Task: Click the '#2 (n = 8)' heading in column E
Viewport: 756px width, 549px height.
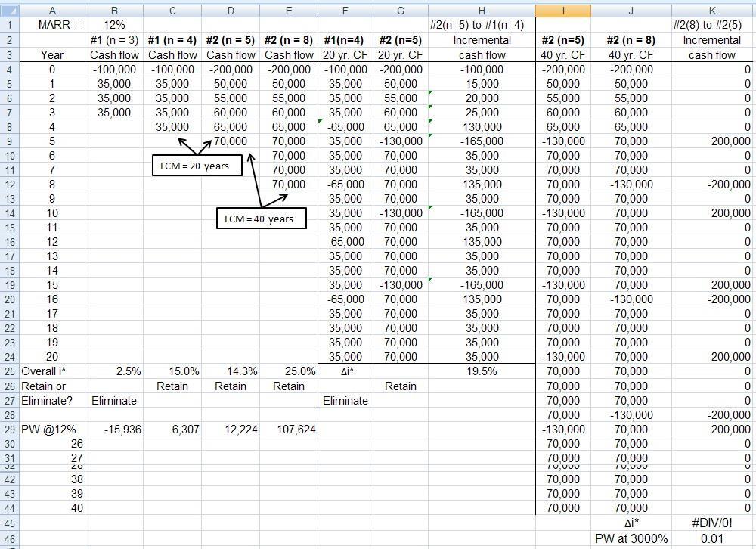Action: coord(289,40)
